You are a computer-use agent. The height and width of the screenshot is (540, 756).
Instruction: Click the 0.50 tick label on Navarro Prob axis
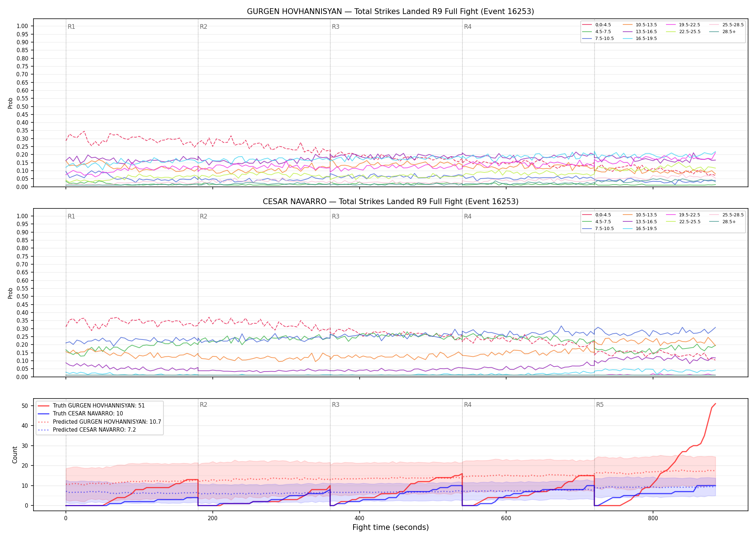[22, 297]
